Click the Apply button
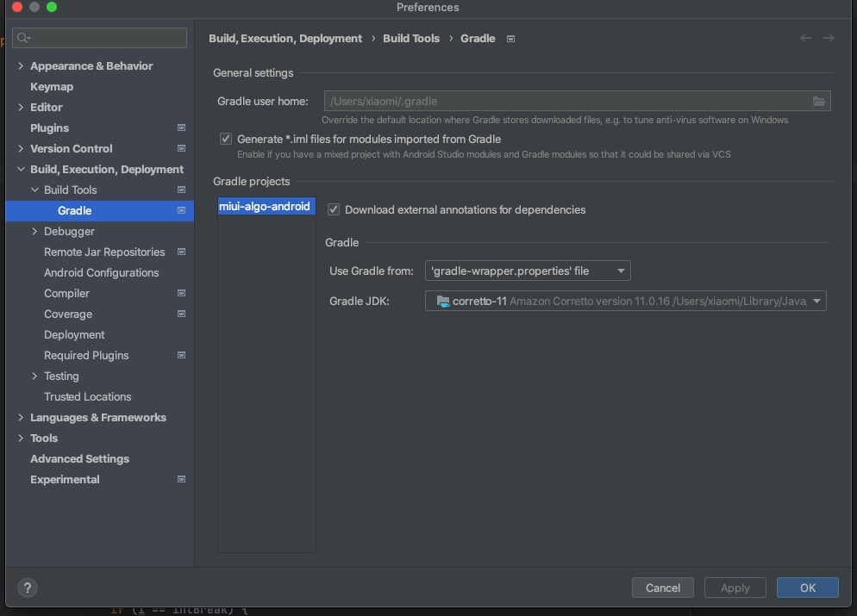 [x=735, y=588]
